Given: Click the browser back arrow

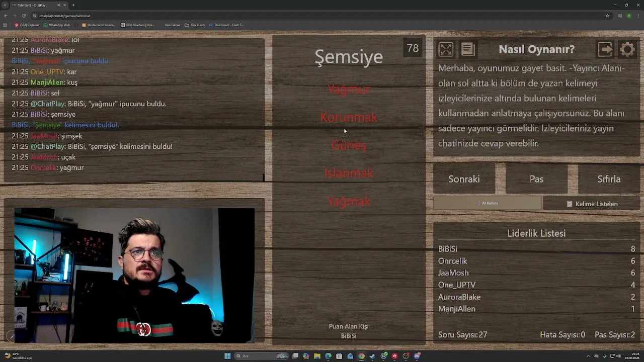Looking at the screenshot, I should pos(6,16).
